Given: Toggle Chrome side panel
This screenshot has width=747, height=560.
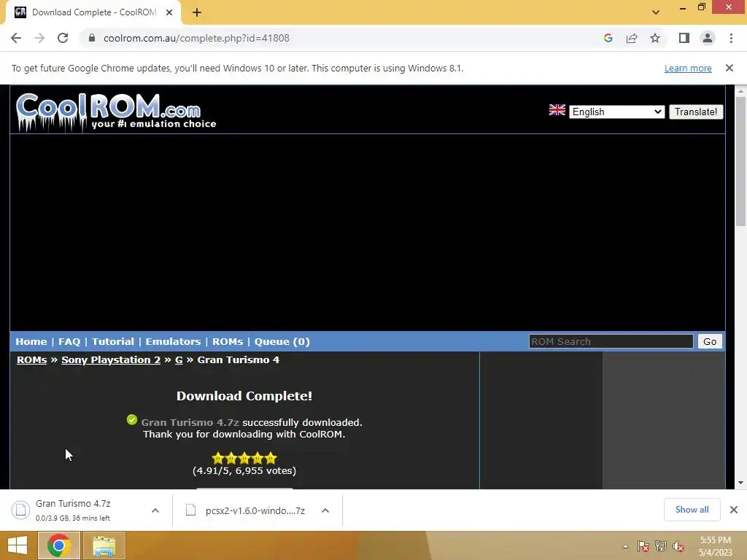Looking at the screenshot, I should [684, 38].
